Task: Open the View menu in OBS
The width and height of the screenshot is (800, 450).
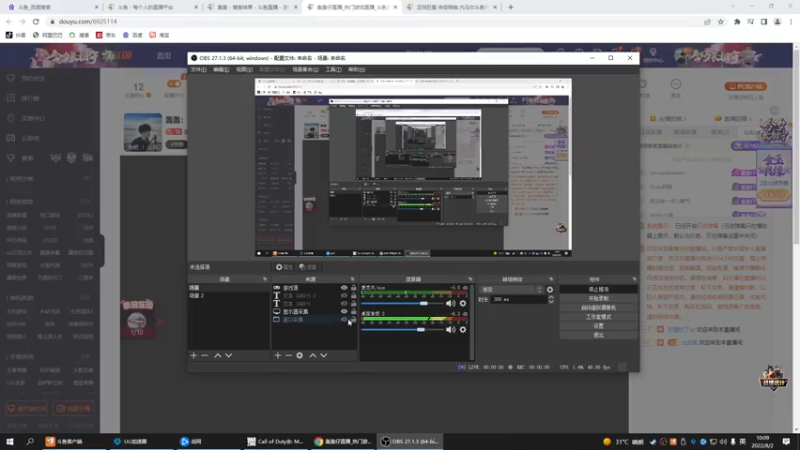Action: (x=244, y=69)
